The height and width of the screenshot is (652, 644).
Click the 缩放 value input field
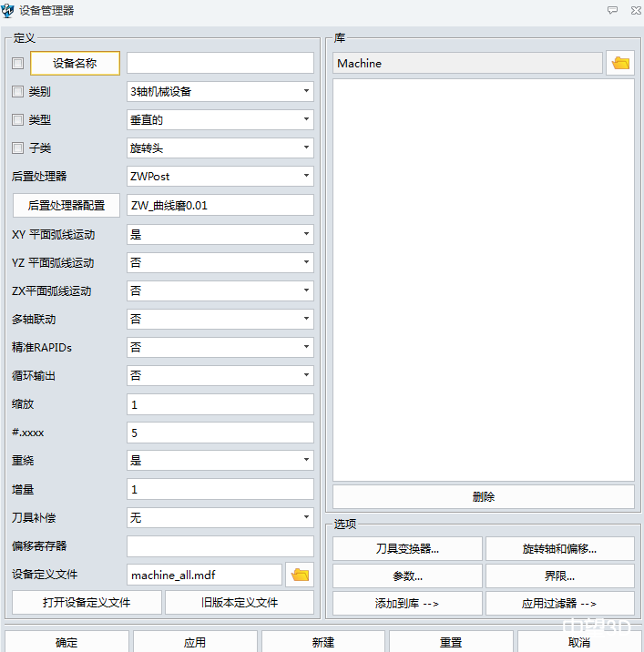coord(220,404)
